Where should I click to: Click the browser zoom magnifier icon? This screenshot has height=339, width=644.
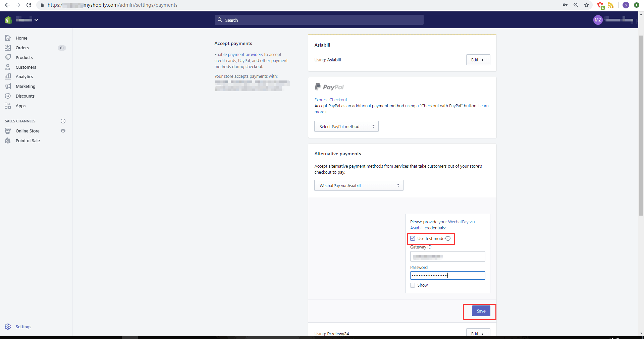pyautogui.click(x=576, y=5)
